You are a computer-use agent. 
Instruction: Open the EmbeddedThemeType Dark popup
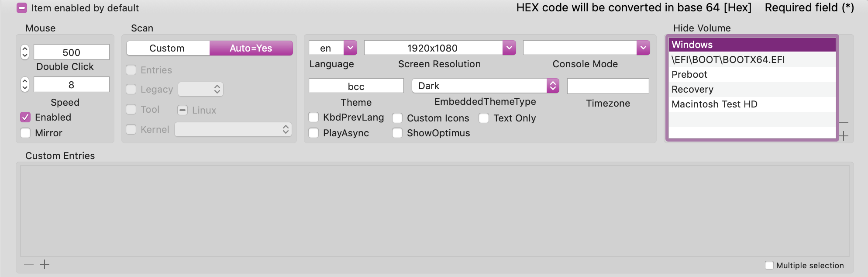point(553,86)
